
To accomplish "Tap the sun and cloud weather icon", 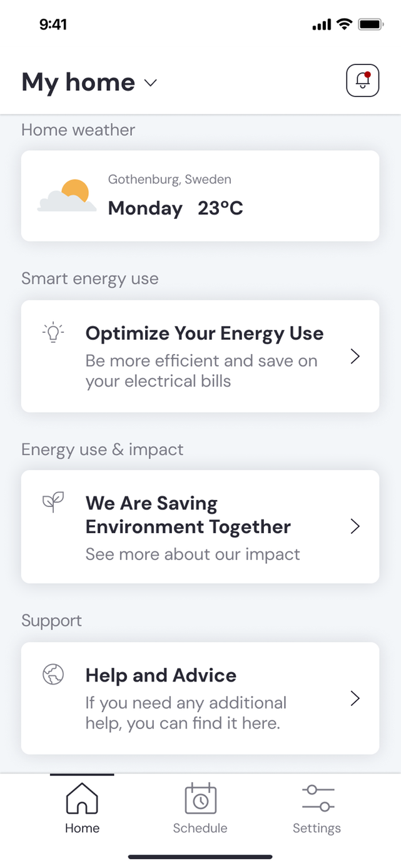I will coord(67,196).
